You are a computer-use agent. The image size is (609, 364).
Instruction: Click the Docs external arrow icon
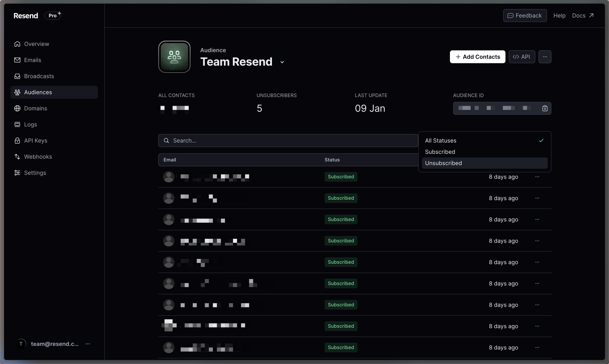pyautogui.click(x=591, y=16)
